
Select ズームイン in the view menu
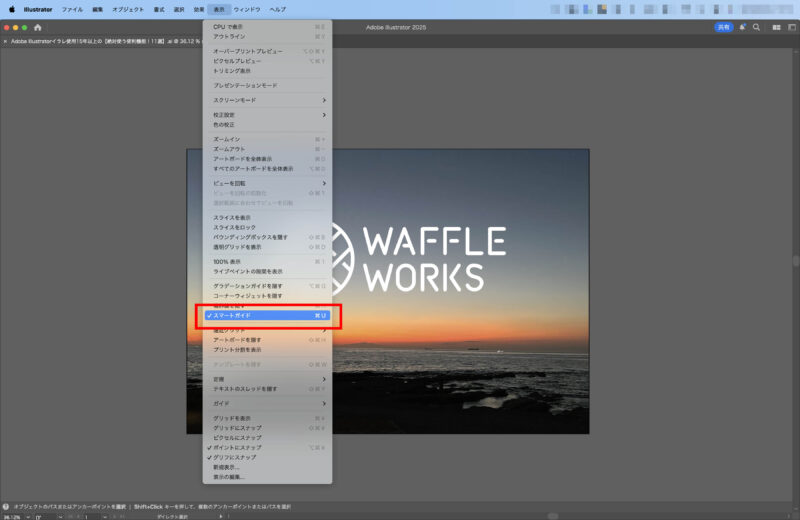(x=227, y=139)
